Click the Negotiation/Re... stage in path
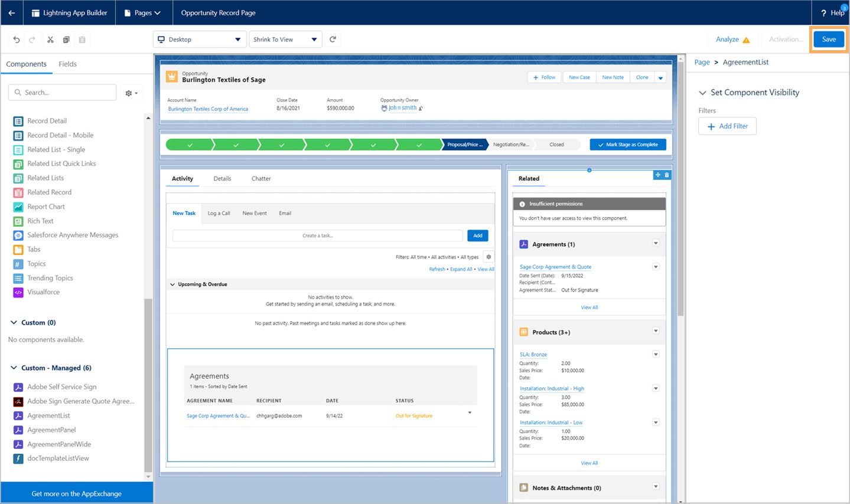850x504 pixels. pos(511,145)
